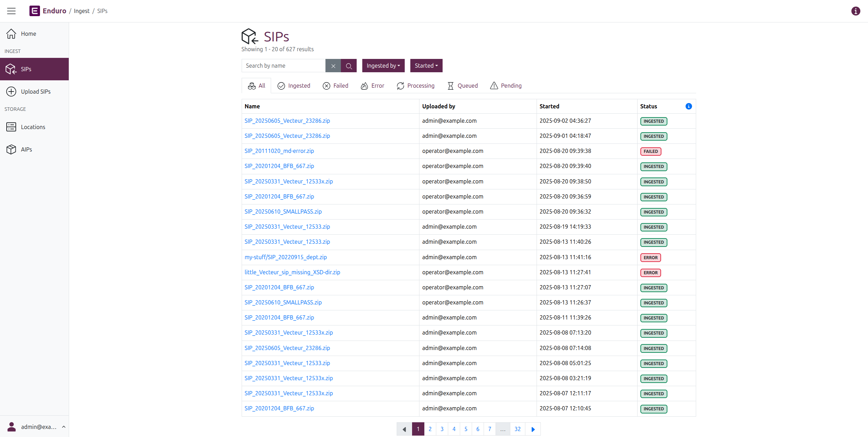Switch to the Failed tab
Viewport: 868px width, 437px height.
[x=335, y=86]
